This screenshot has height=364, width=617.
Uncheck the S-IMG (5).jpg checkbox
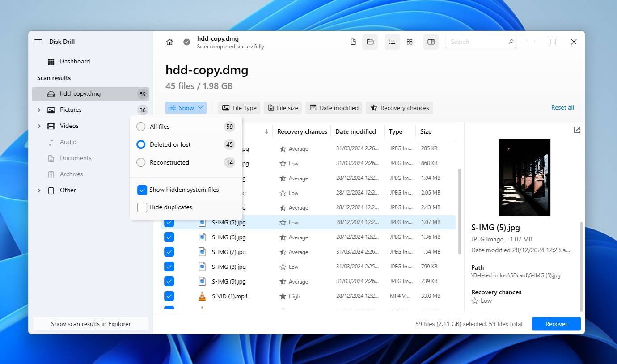click(169, 222)
